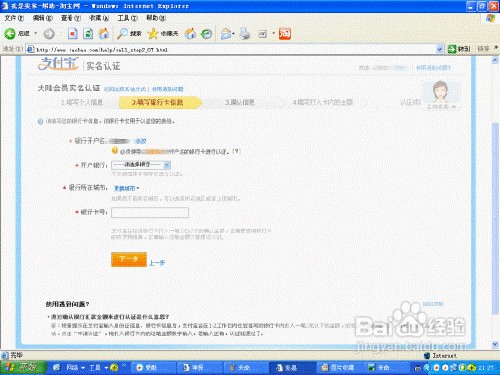This screenshot has width=500, height=375.
Task: Go to the Home page icon
Action: (x=104, y=34)
